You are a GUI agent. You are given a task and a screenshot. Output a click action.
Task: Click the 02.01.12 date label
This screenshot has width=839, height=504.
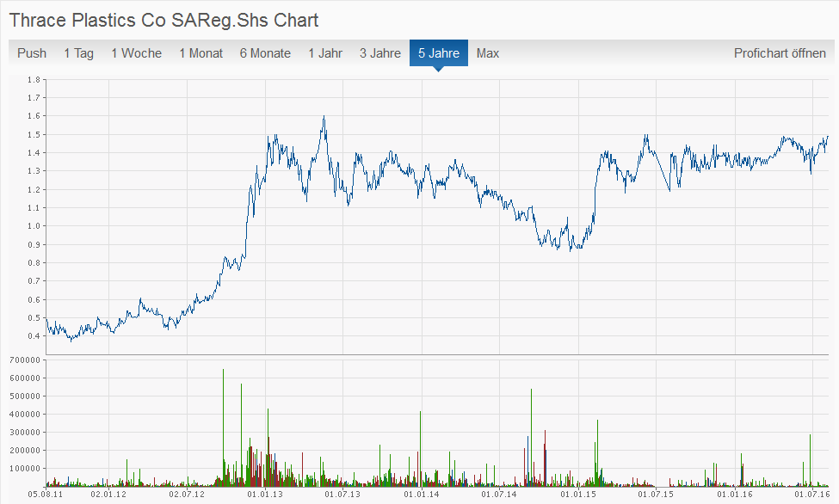click(108, 495)
